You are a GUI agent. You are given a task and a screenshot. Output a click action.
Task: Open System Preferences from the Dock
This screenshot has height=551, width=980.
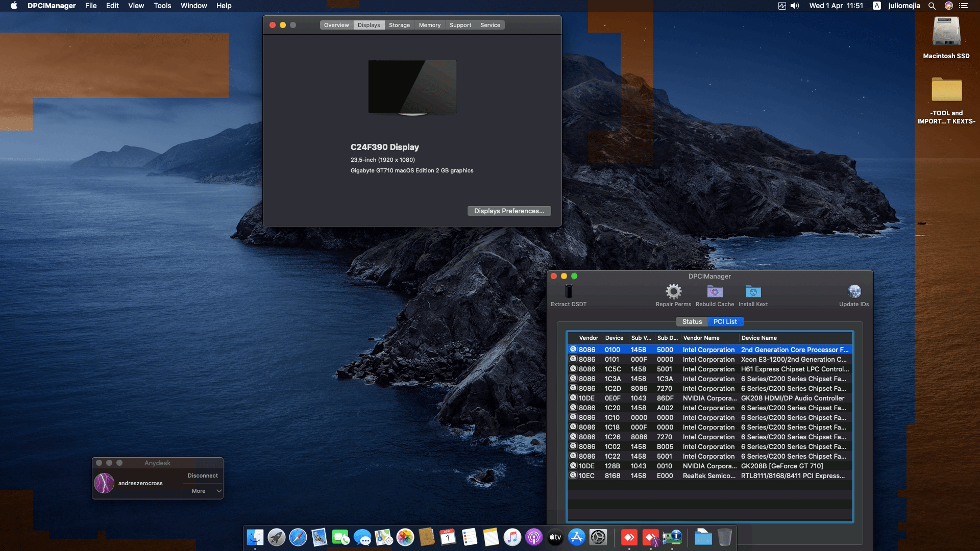597,537
